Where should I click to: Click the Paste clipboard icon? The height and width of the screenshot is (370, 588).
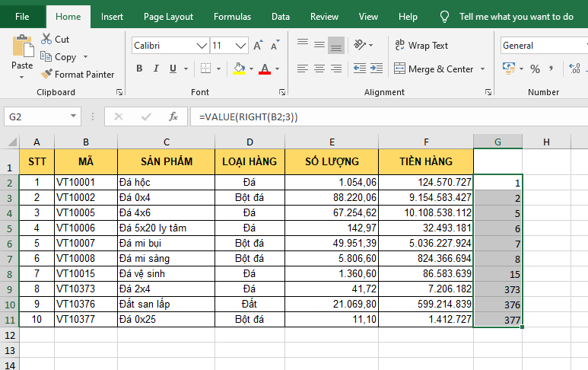click(22, 47)
